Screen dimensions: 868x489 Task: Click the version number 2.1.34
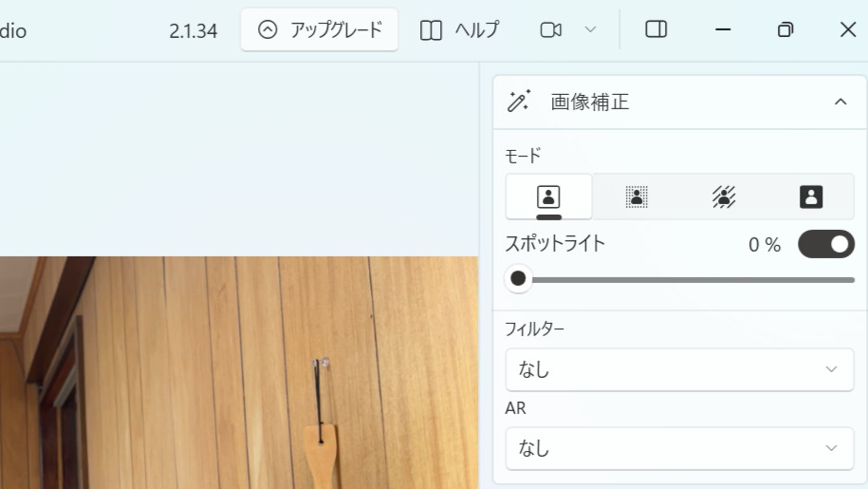193,31
